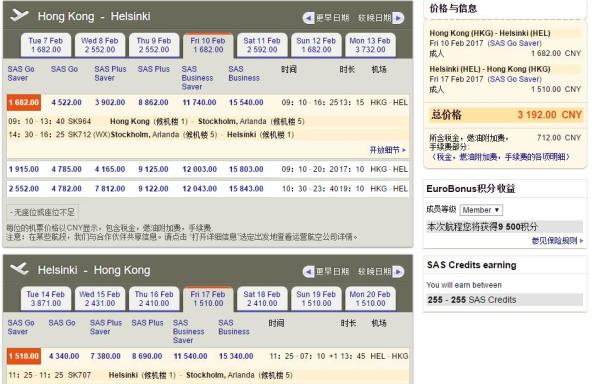Choose the 4 785.00 SAS Go fare
Image resolution: width=600 pixels, height=384 pixels.
click(67, 169)
